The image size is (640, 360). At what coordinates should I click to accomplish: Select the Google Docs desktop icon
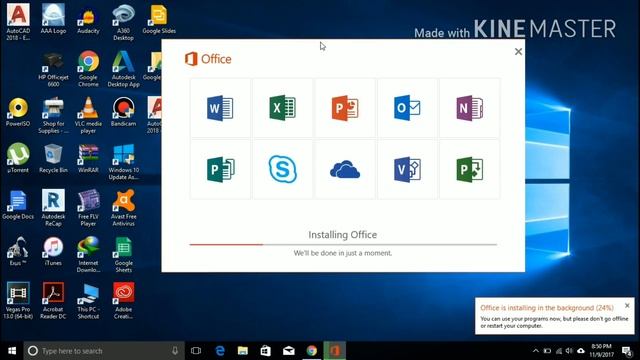tap(18, 205)
